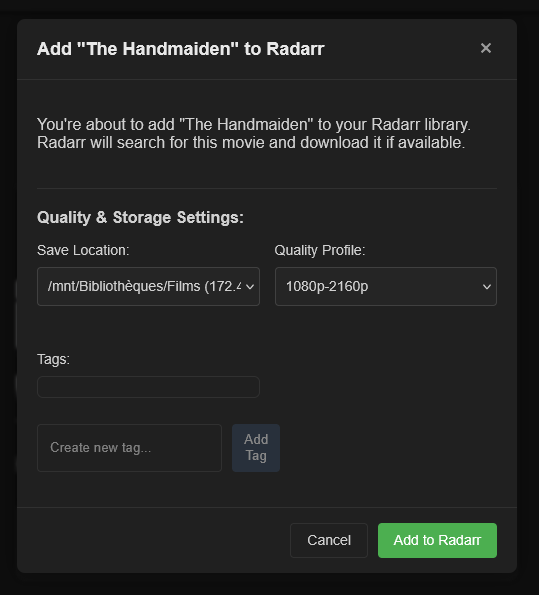The width and height of the screenshot is (539, 595).
Task: Confirm with the Add to Radarr button
Action: tap(437, 540)
